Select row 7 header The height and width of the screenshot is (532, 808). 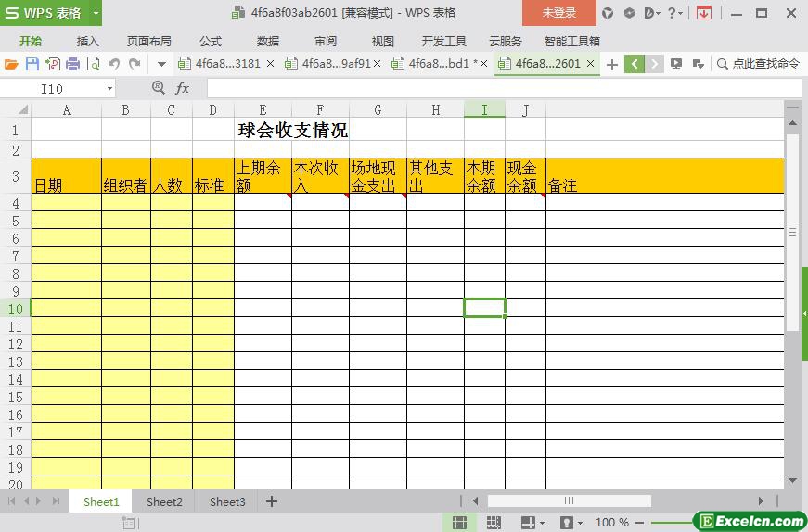click(x=16, y=256)
